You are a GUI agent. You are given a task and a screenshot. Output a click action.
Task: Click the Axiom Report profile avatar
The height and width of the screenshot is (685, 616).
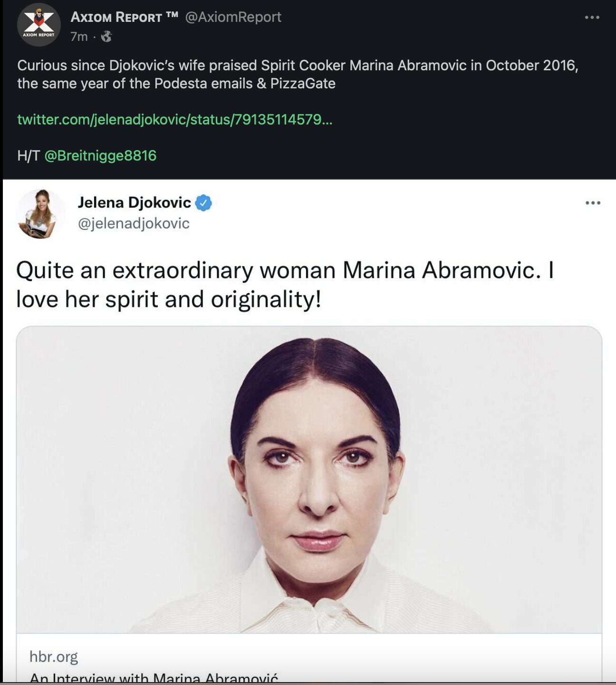click(39, 25)
